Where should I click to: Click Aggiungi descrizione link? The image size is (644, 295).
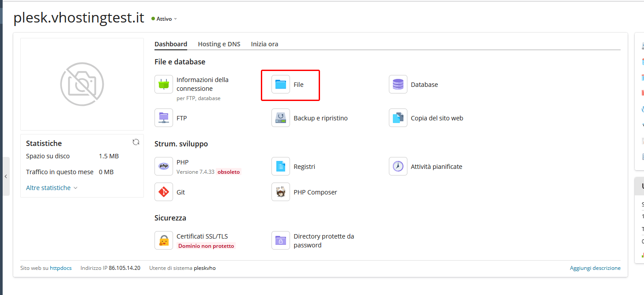coord(595,268)
